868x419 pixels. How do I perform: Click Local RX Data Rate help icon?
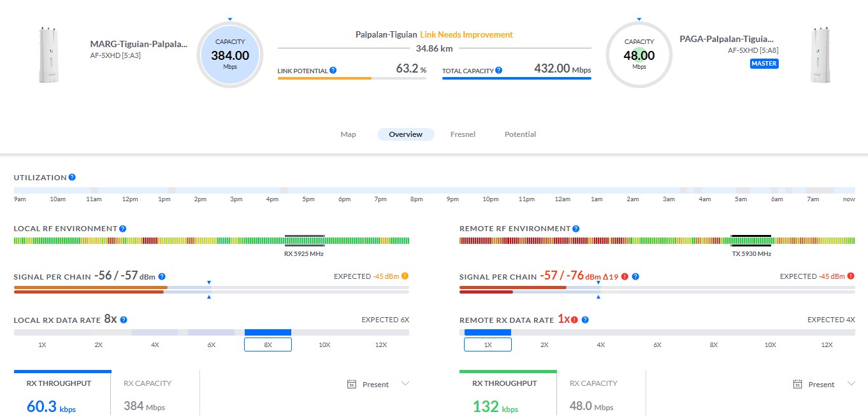[x=124, y=320]
